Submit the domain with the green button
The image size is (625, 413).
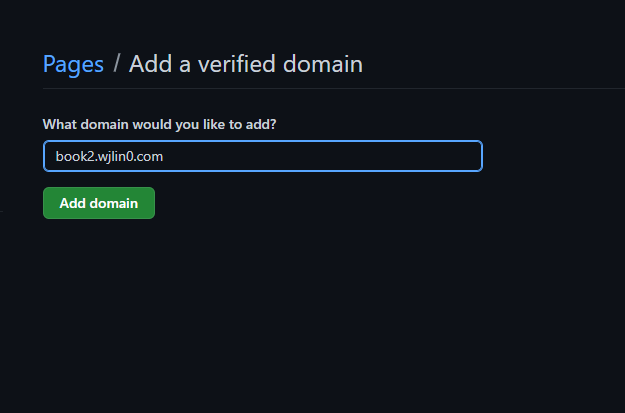[x=99, y=203]
